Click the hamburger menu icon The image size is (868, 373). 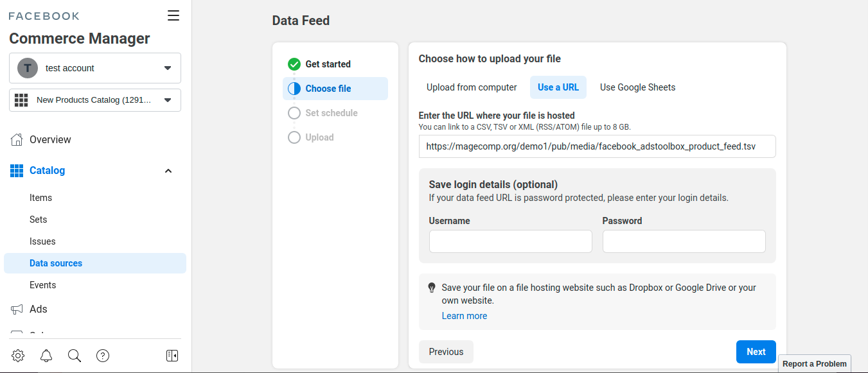[173, 16]
